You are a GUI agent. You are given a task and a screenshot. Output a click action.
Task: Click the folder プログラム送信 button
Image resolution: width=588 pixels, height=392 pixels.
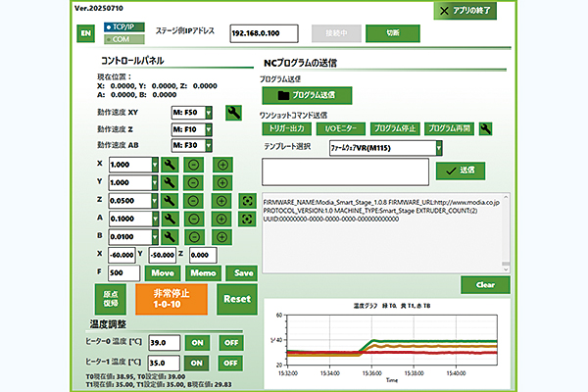pyautogui.click(x=307, y=95)
